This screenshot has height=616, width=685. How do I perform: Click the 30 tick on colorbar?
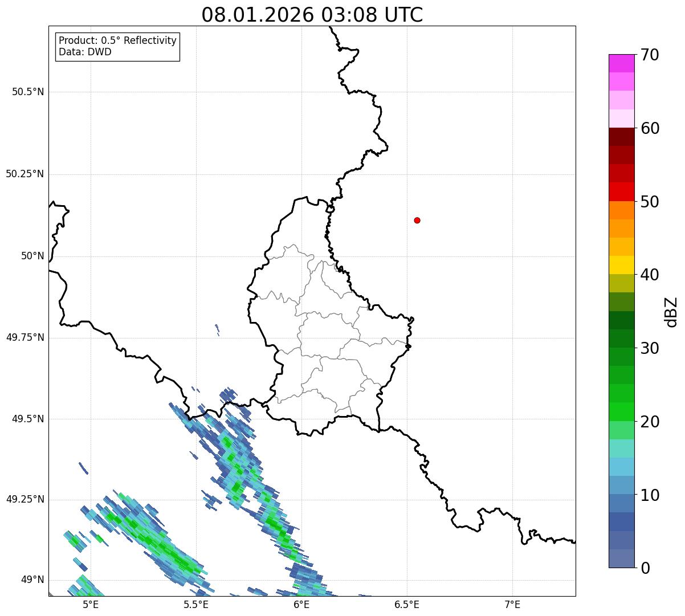pyautogui.click(x=650, y=348)
